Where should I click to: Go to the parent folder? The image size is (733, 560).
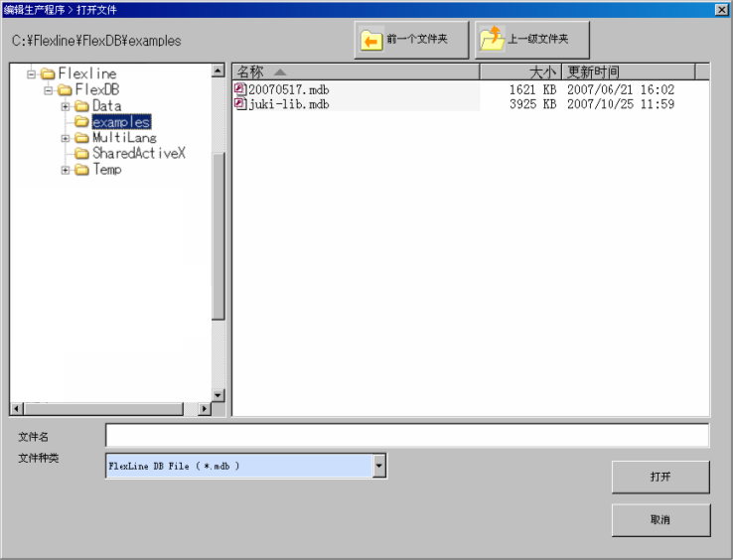click(532, 40)
